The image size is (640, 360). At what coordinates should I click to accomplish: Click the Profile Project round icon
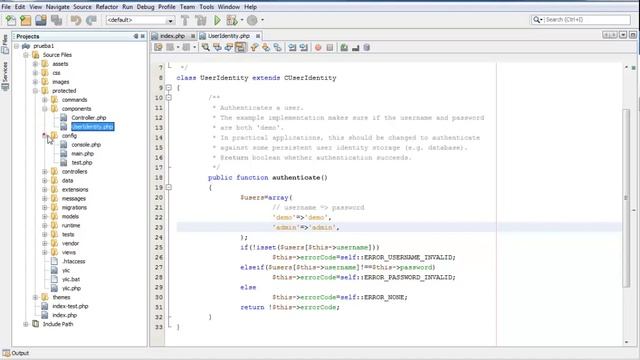coord(252,20)
